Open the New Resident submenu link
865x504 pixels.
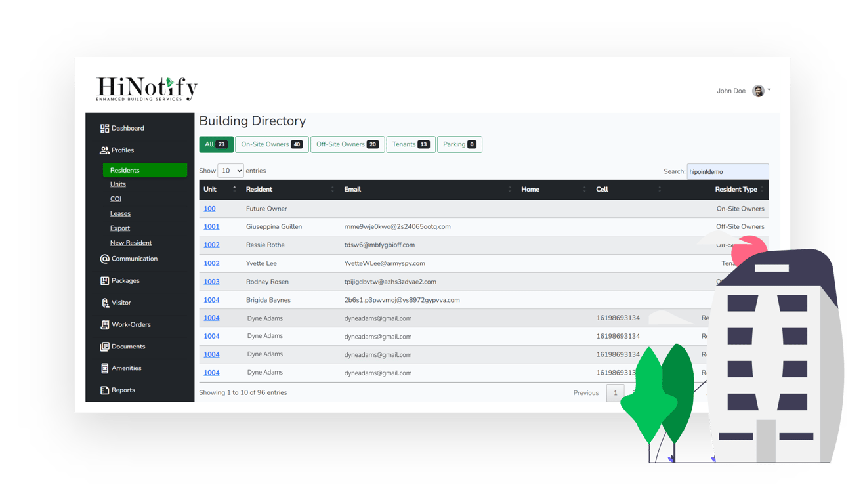(131, 243)
